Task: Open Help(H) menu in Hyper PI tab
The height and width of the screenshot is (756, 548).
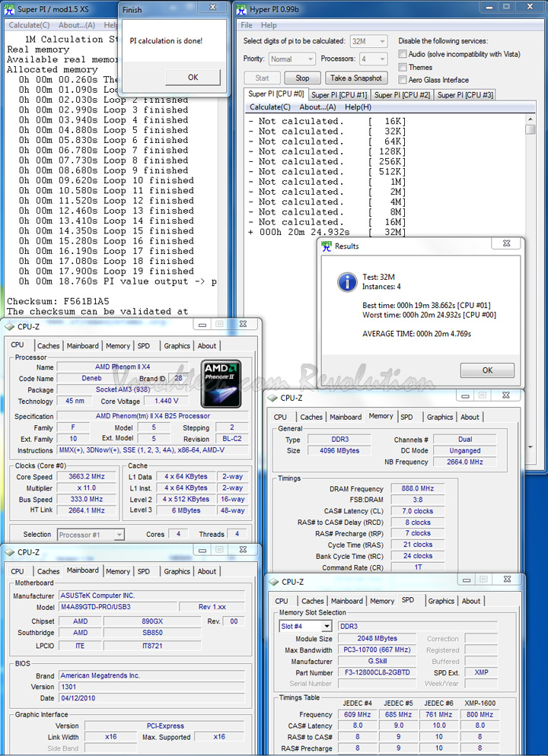Action: coord(358,107)
